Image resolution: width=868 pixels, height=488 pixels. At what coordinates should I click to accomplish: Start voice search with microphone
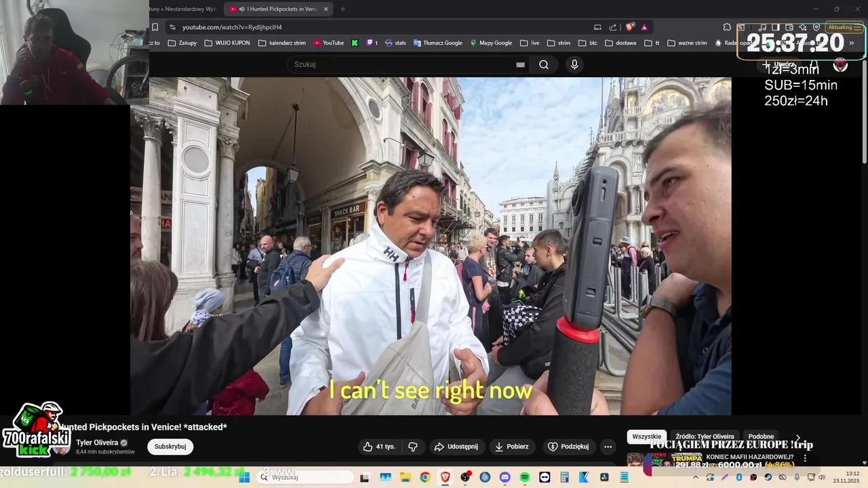click(x=574, y=64)
